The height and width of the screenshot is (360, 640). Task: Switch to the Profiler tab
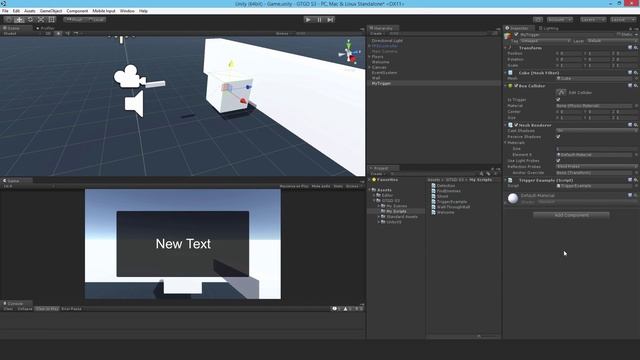(46, 28)
